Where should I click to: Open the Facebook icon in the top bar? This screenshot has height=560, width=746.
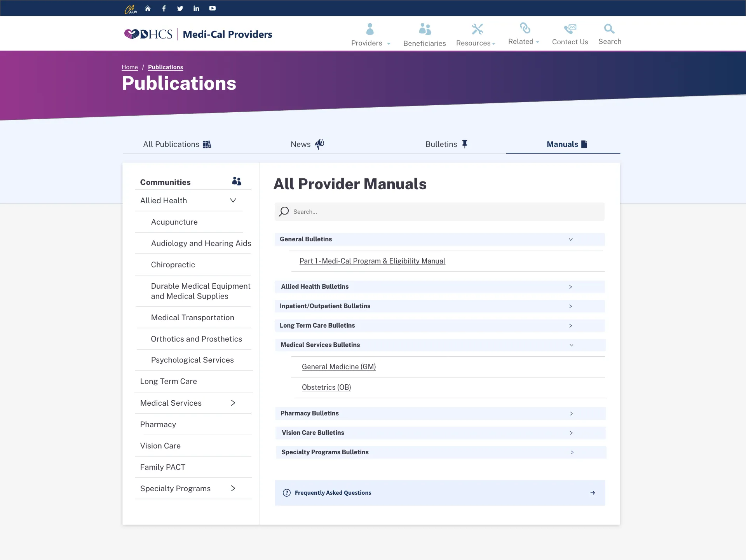(x=164, y=8)
